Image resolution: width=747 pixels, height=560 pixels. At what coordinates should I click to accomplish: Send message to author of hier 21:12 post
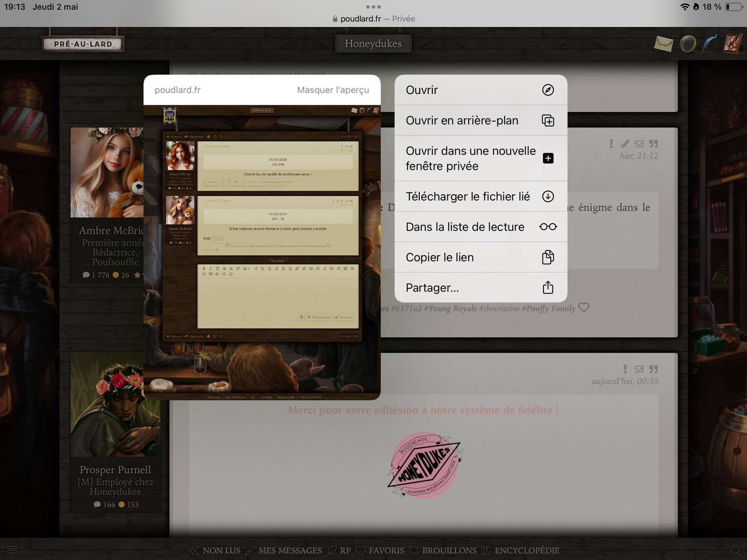[639, 144]
